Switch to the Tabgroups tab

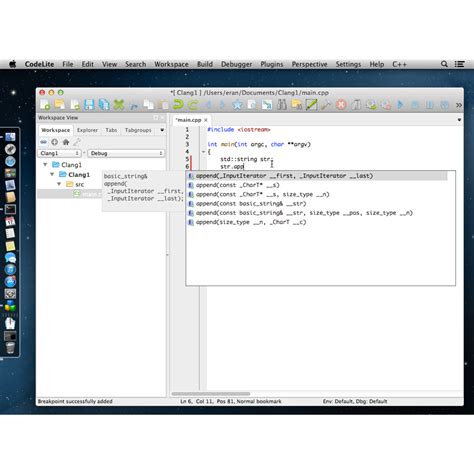pos(138,130)
